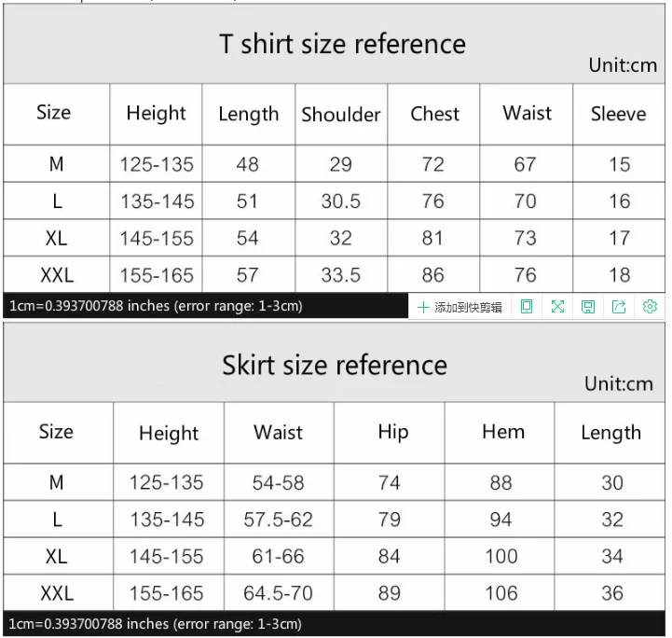Screen dimensions: 672x638
Task: Select the Sleeve column header
Action: [618, 114]
